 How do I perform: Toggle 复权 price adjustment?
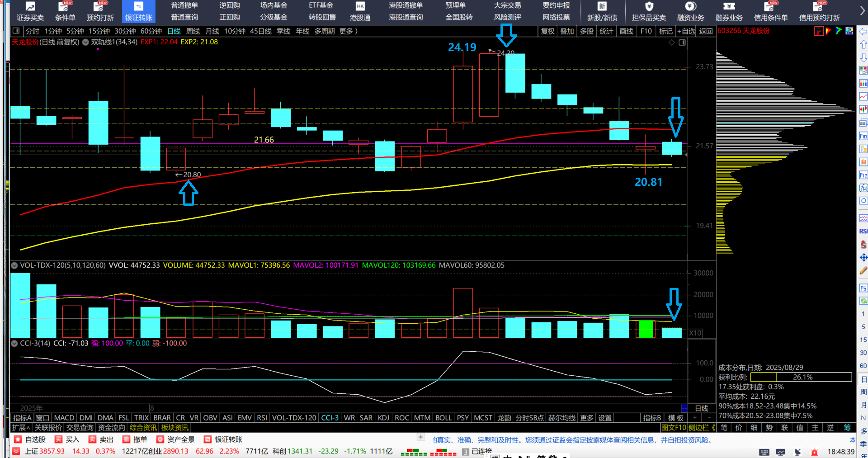coord(547,31)
